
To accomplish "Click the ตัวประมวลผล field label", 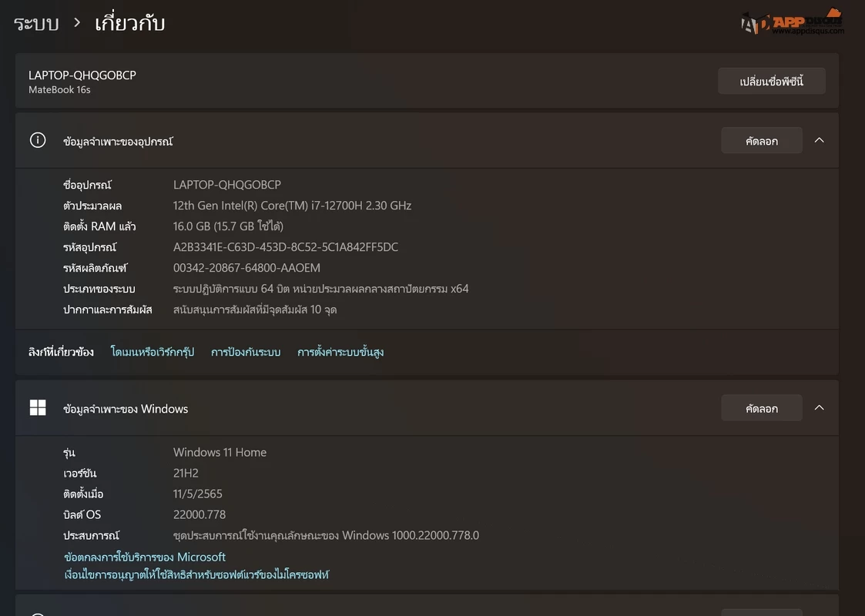I will pos(92,206).
